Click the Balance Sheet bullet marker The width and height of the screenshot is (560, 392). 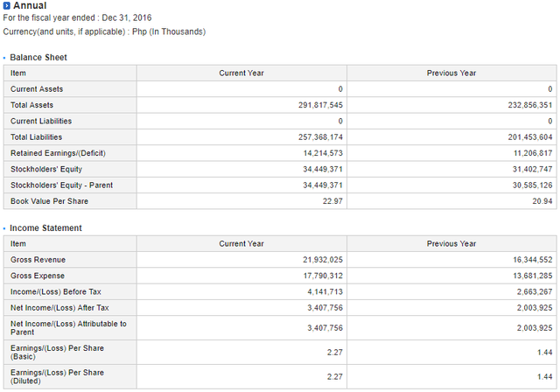coord(4,58)
